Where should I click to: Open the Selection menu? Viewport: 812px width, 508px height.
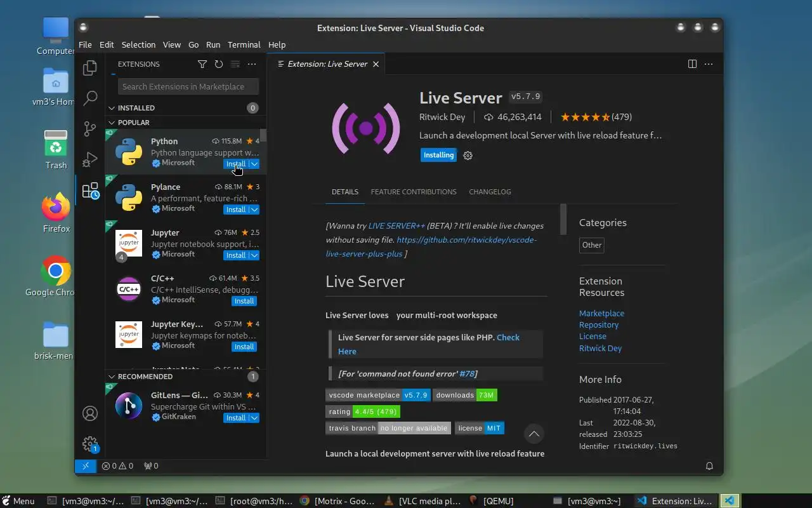pos(138,45)
